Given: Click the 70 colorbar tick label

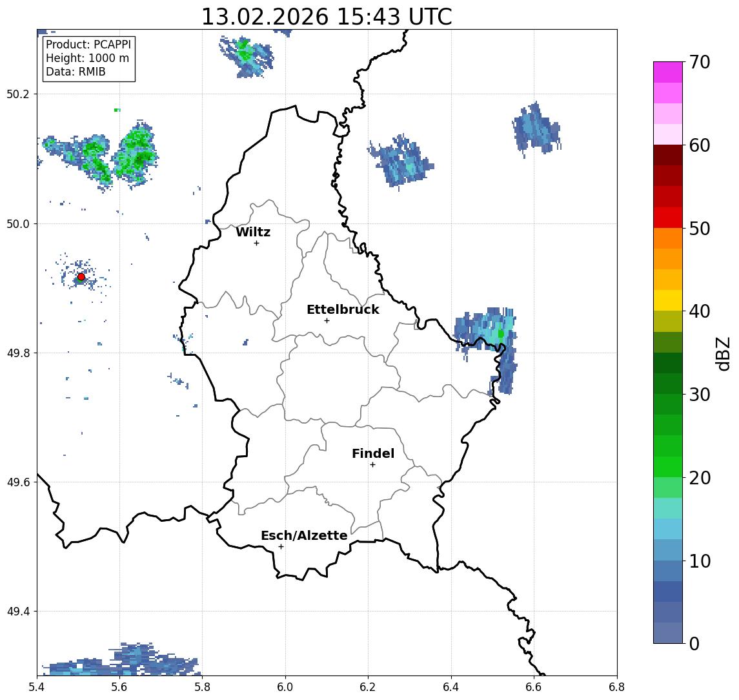Looking at the screenshot, I should click(x=700, y=62).
